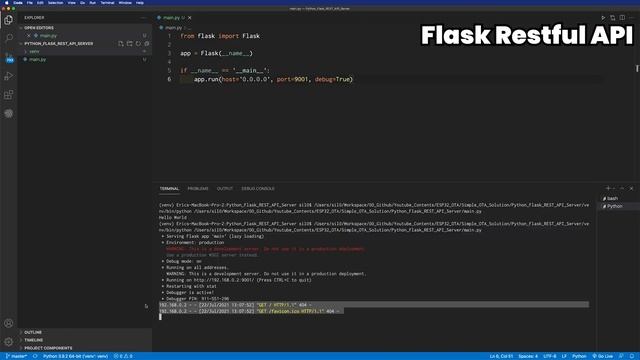Open the Selection menu
Image resolution: width=640 pixels, height=360 pixels.
click(x=56, y=2)
